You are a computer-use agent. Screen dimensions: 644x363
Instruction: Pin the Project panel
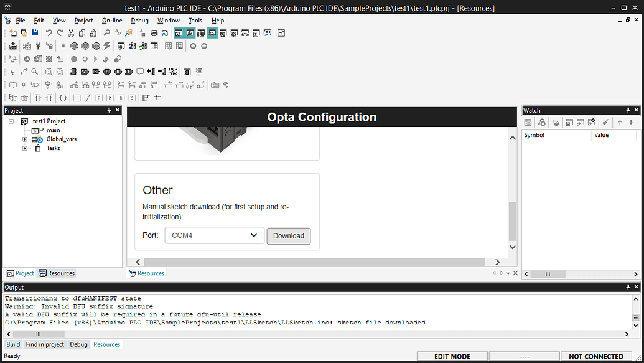click(x=110, y=110)
